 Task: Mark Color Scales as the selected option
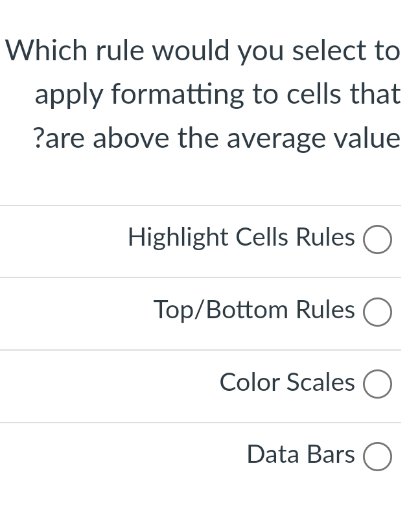[377, 384]
